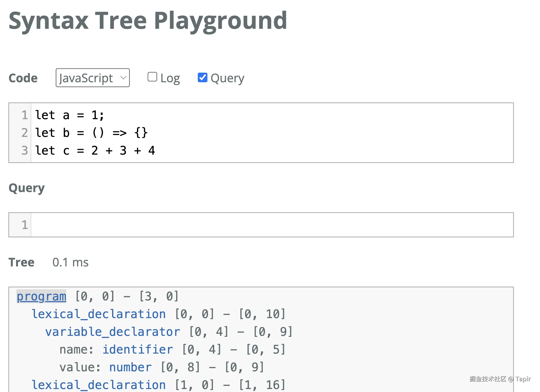The width and height of the screenshot is (540, 392).
Task: Enable the Log checkbox
Action: 152,77
